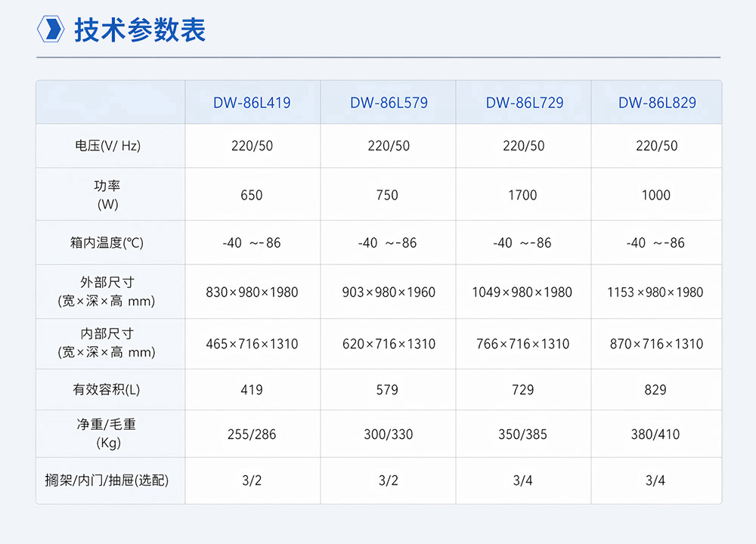Click the capacity value 829
Screen dimensions: 756x544
(x=655, y=390)
